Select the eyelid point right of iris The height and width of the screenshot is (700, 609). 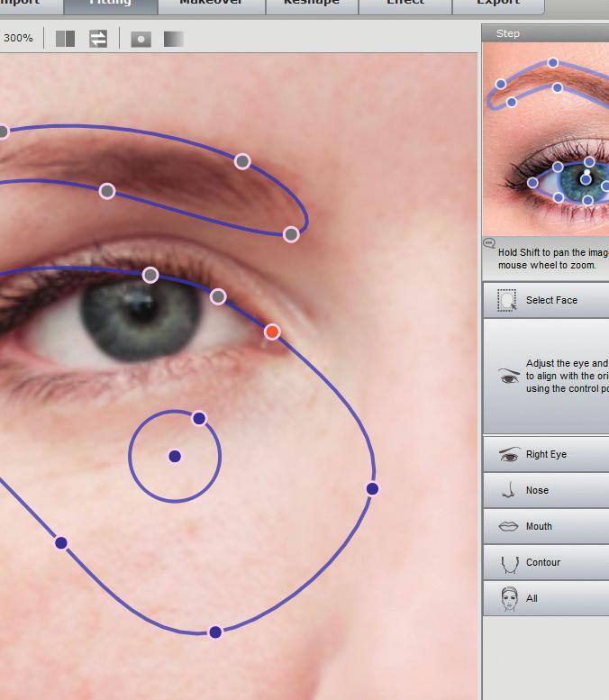pyautogui.click(x=218, y=296)
